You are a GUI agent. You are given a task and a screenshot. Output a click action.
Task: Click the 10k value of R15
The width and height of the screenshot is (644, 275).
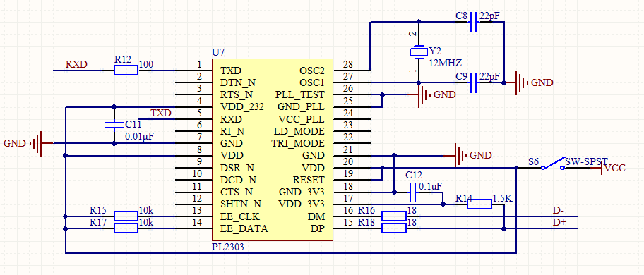pyautogui.click(x=146, y=211)
